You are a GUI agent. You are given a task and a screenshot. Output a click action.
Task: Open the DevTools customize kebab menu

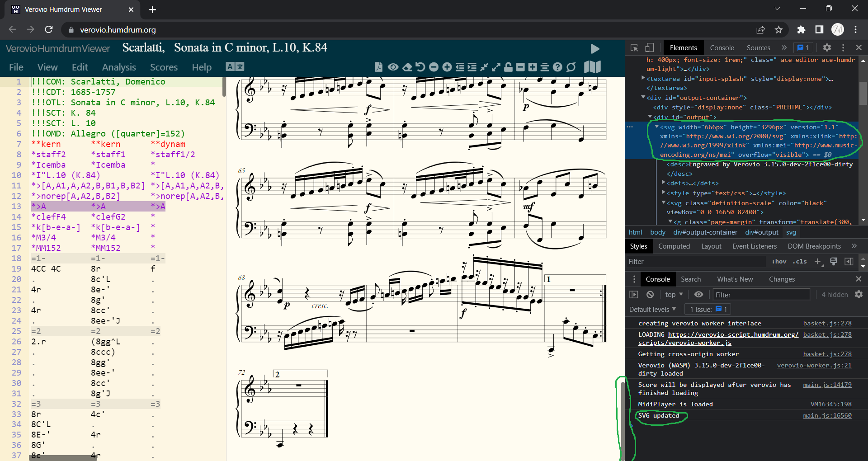tap(843, 47)
